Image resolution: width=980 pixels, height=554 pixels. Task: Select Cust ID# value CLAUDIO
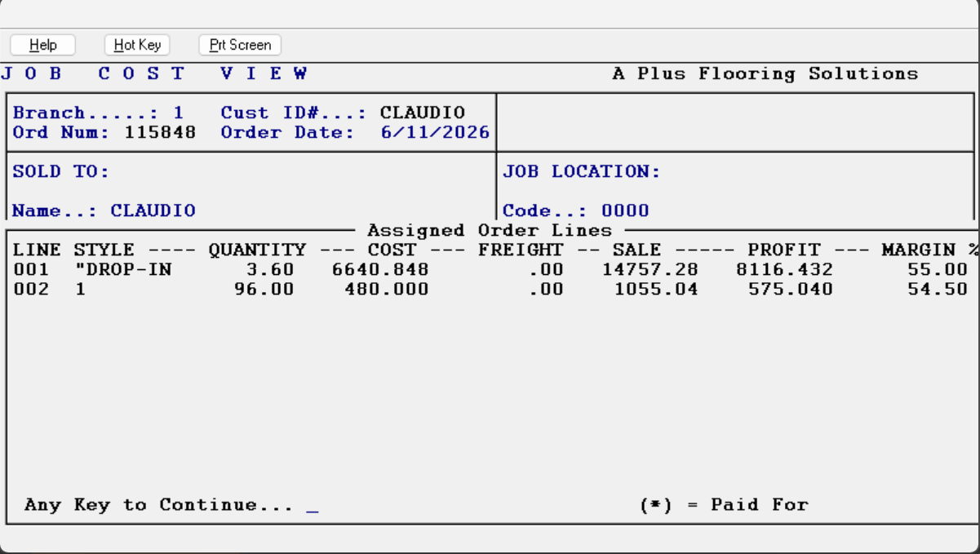tap(423, 113)
